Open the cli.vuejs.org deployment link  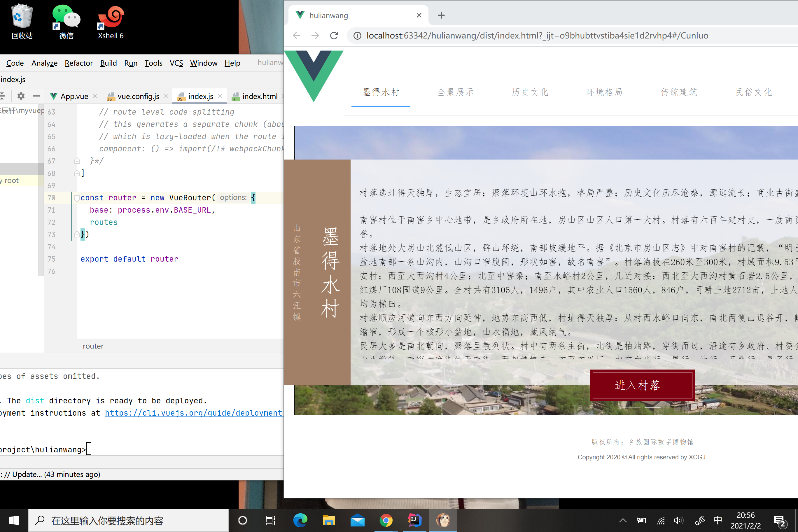(193, 413)
